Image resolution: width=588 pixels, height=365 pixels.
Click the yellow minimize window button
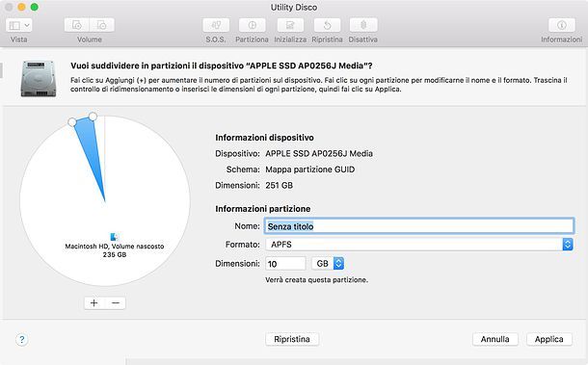point(21,7)
